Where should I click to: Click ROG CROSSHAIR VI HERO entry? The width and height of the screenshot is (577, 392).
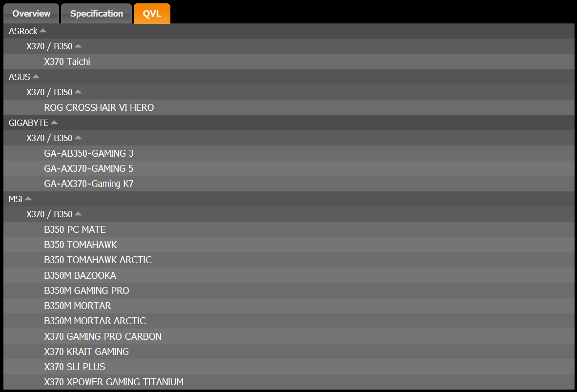[x=289, y=107]
